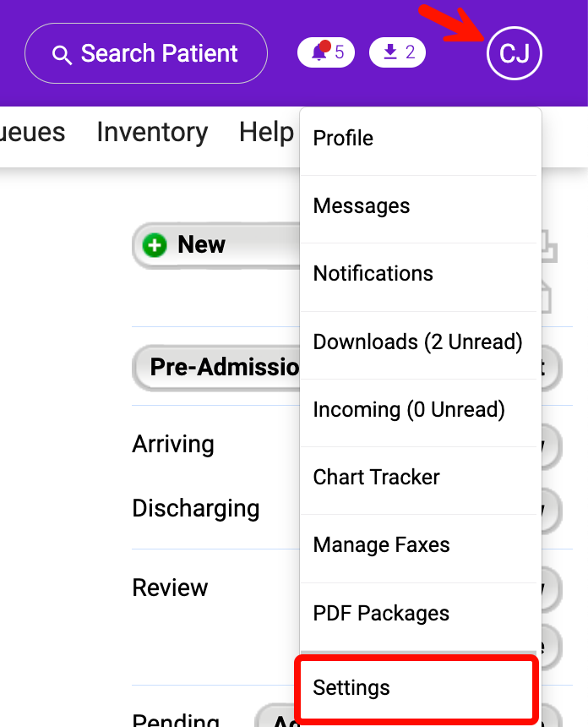The height and width of the screenshot is (727, 588).
Task: Open the downloads badge showing 2
Action: click(x=398, y=52)
